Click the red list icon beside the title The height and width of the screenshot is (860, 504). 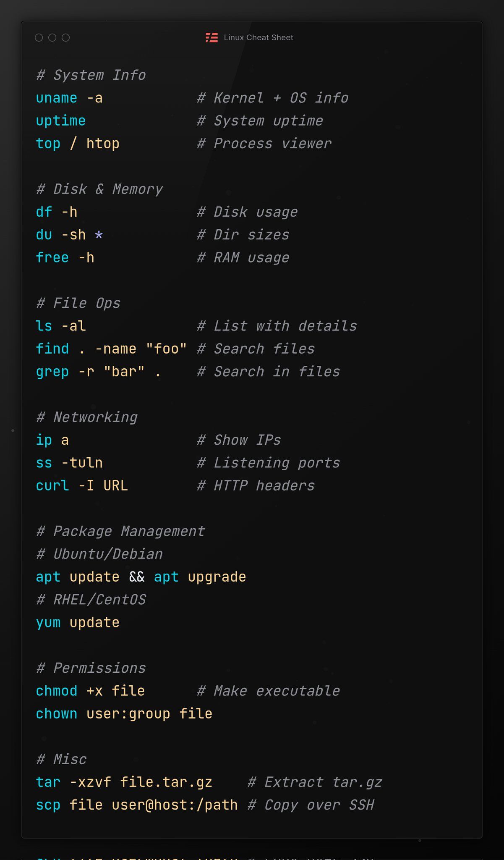(212, 38)
